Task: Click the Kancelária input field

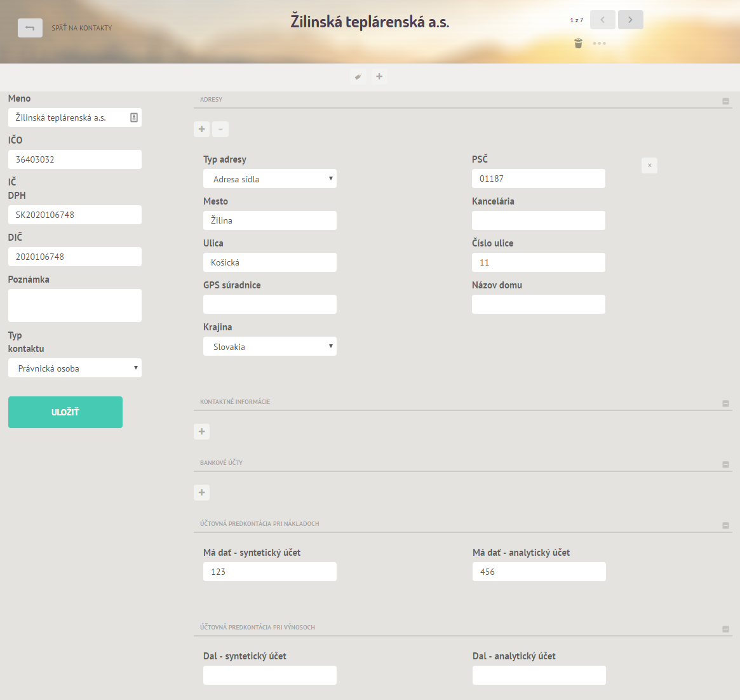Action: 539,220
